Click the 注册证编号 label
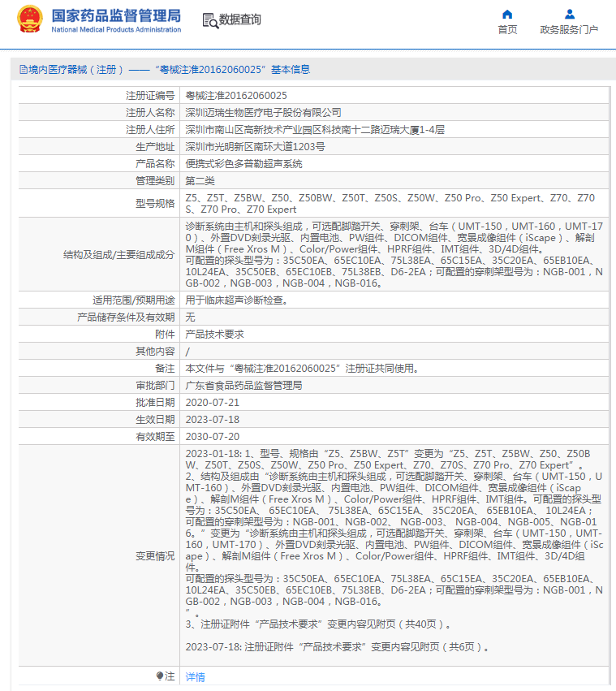The image size is (616, 691). 150,96
